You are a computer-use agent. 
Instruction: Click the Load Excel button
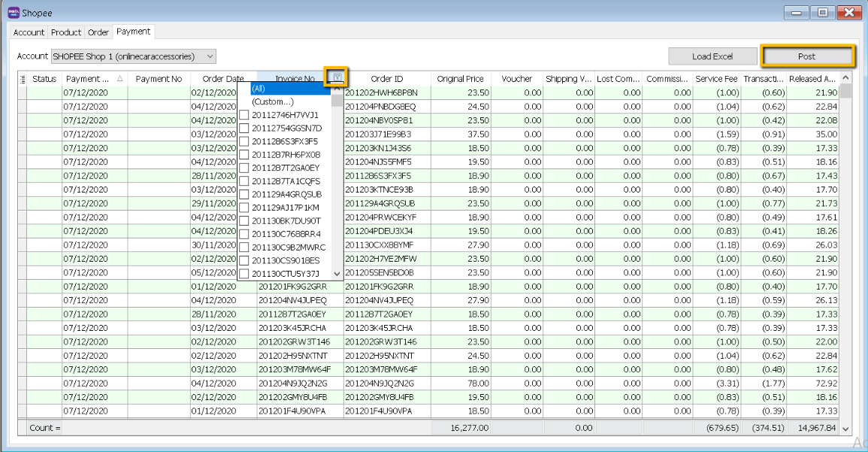[712, 56]
